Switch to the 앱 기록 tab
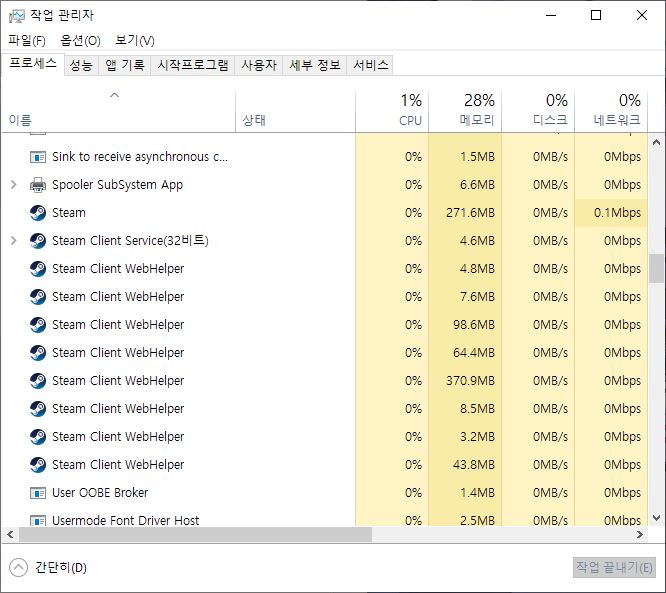 click(x=124, y=65)
